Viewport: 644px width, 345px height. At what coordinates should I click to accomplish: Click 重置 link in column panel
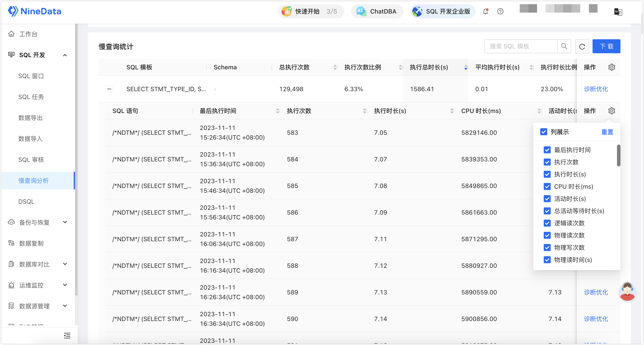coord(607,132)
